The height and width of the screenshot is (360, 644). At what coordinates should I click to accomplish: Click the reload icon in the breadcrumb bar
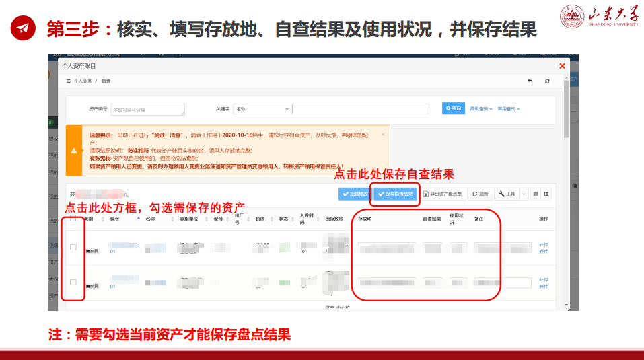(x=547, y=81)
